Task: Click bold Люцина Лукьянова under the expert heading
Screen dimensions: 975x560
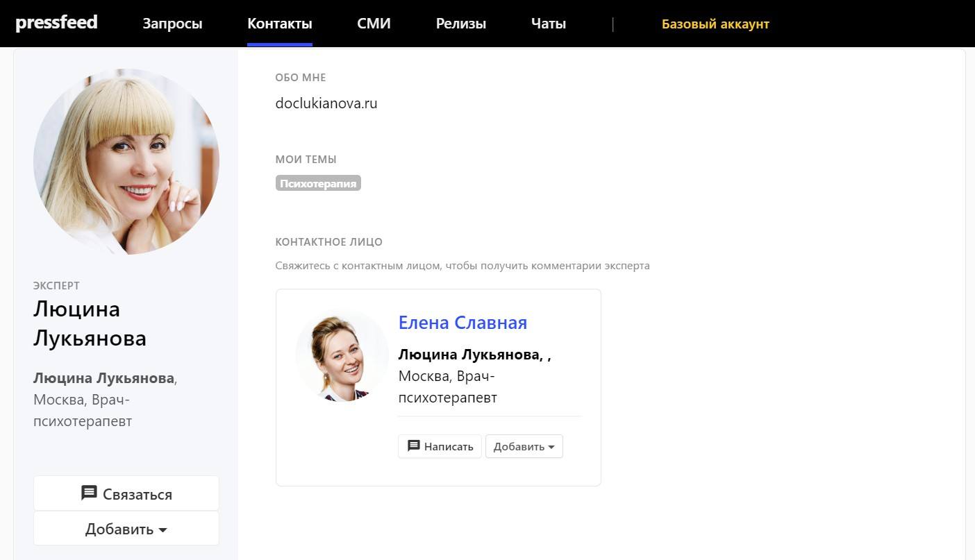Action: click(x=103, y=378)
